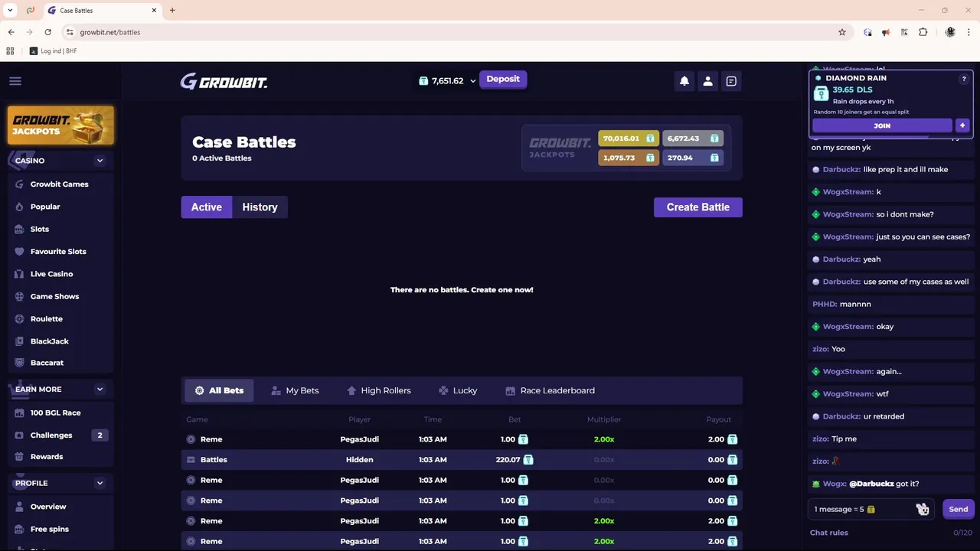Open Game Shows section
Viewport: 980px width, 551px height.
(54, 296)
